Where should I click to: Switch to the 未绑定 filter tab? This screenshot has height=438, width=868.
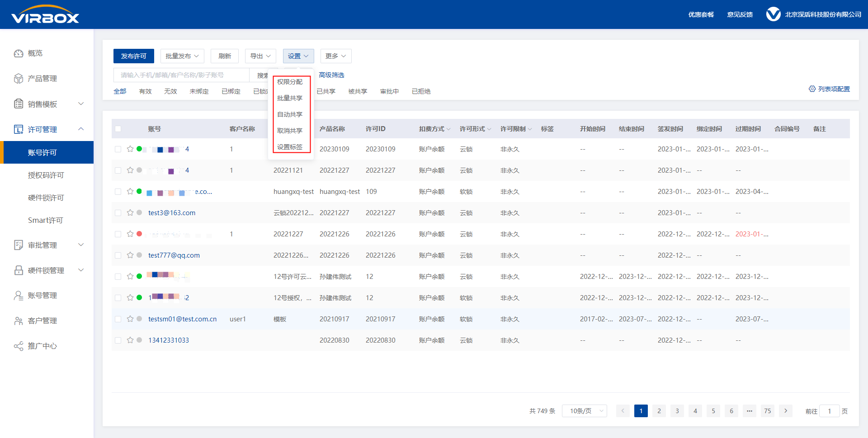click(x=199, y=91)
